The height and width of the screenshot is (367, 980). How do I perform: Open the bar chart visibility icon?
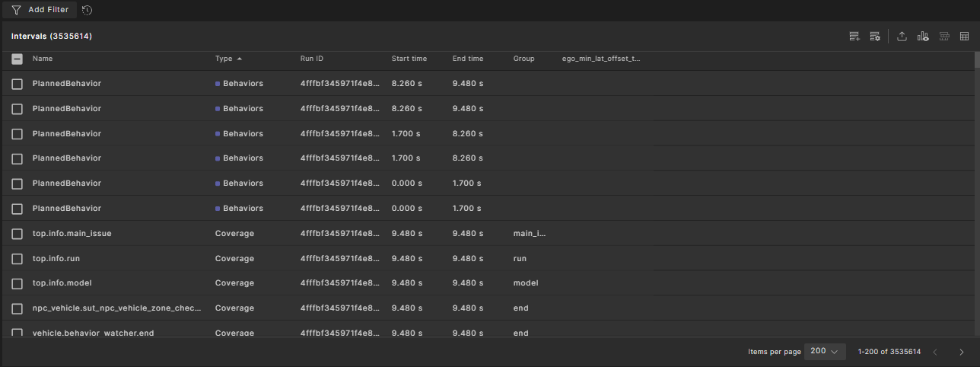click(x=923, y=37)
